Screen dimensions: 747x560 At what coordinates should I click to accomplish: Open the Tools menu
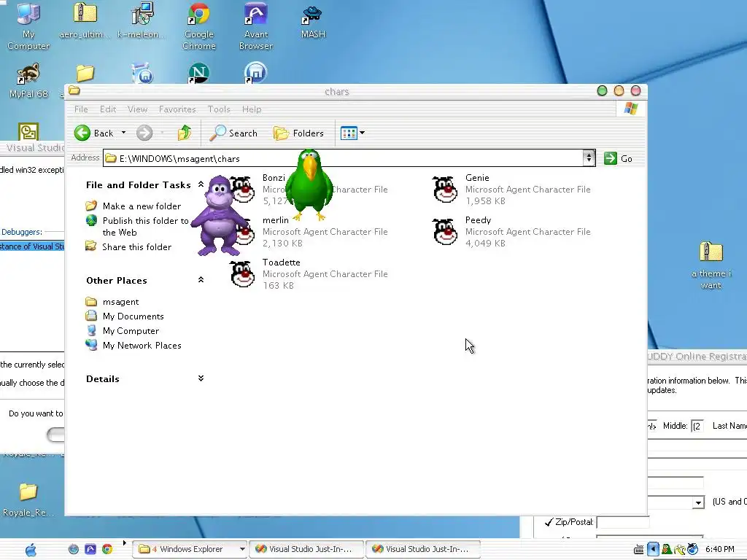[219, 109]
